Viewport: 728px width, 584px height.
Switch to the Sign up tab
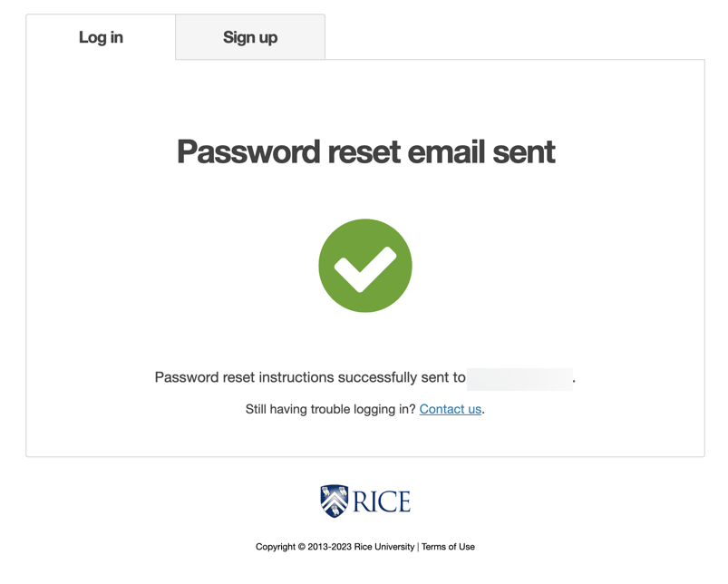click(249, 37)
